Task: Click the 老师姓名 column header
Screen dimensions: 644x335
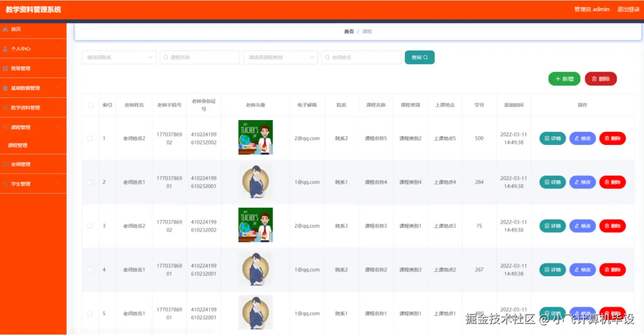Action: [134, 105]
